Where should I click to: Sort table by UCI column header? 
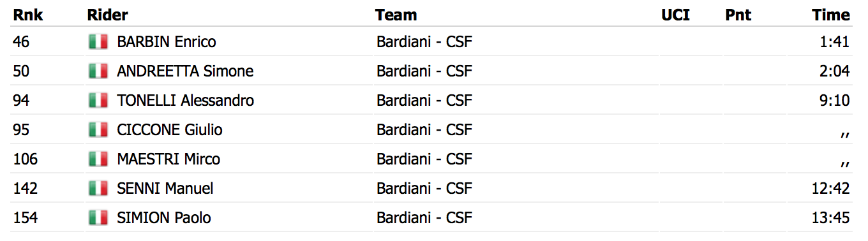coord(675,15)
